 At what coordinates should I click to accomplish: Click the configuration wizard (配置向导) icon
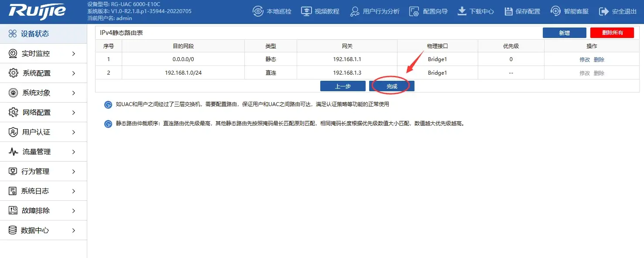pos(414,11)
